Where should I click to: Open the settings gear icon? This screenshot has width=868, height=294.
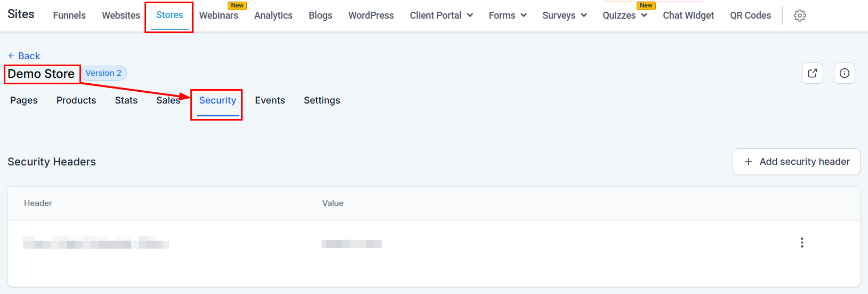pos(799,15)
